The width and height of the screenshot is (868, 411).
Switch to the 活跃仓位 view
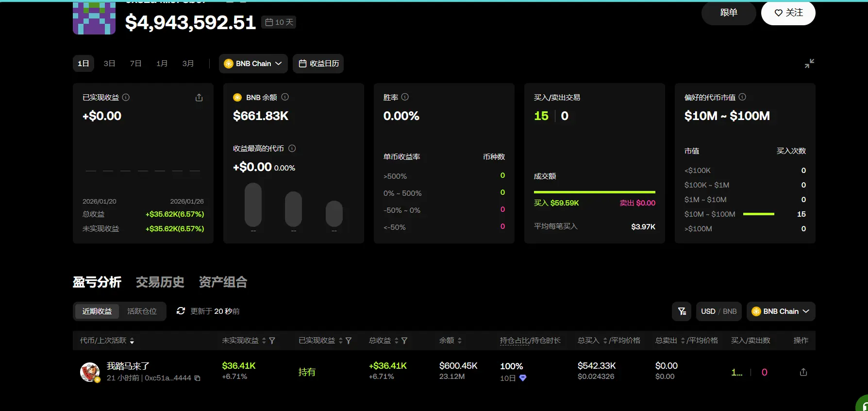point(142,311)
